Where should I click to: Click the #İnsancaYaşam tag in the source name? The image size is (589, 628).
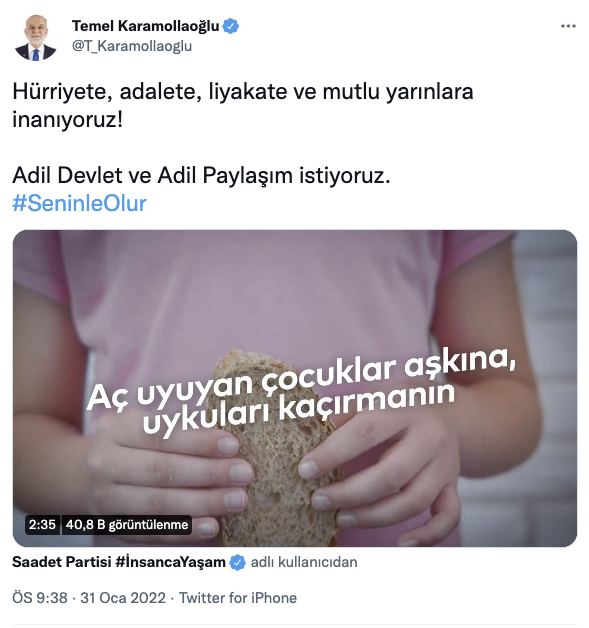pos(171,562)
